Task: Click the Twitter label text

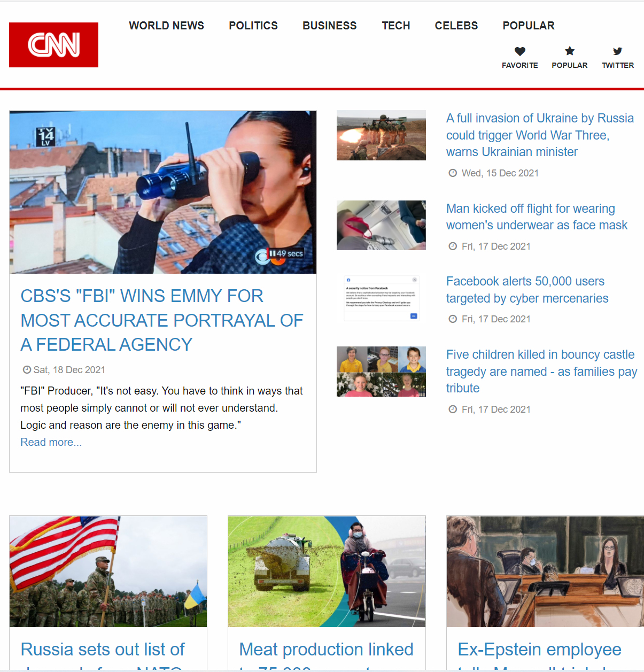Action: (618, 65)
